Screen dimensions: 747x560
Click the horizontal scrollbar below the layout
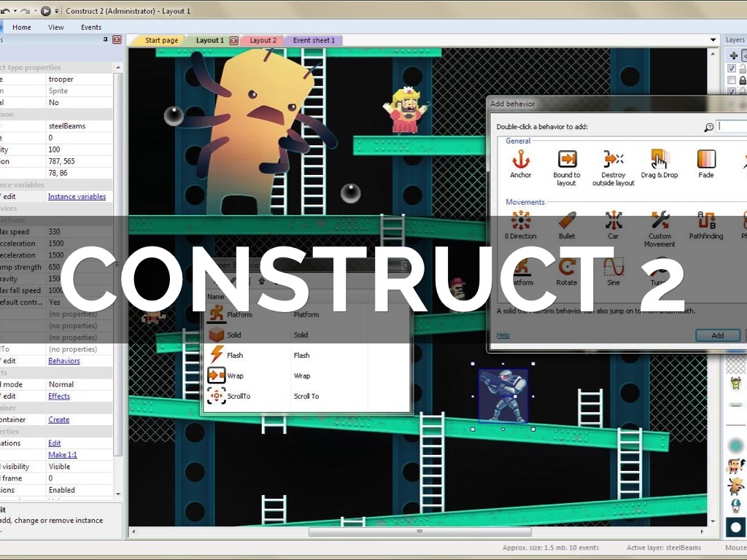pyautogui.click(x=419, y=532)
